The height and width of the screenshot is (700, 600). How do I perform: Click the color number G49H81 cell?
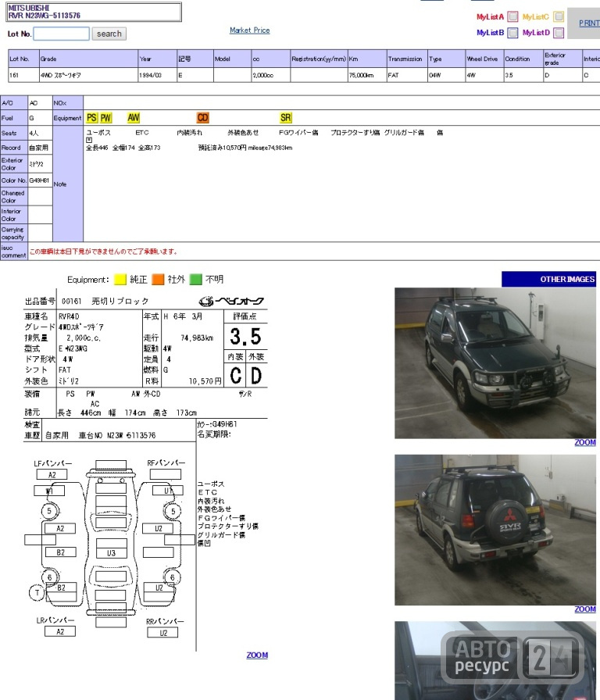40,180
